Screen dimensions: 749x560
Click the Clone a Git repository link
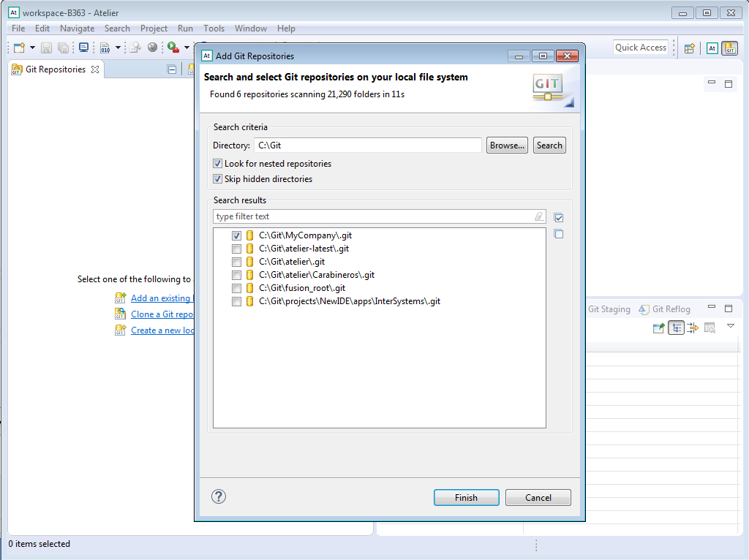[x=162, y=314]
